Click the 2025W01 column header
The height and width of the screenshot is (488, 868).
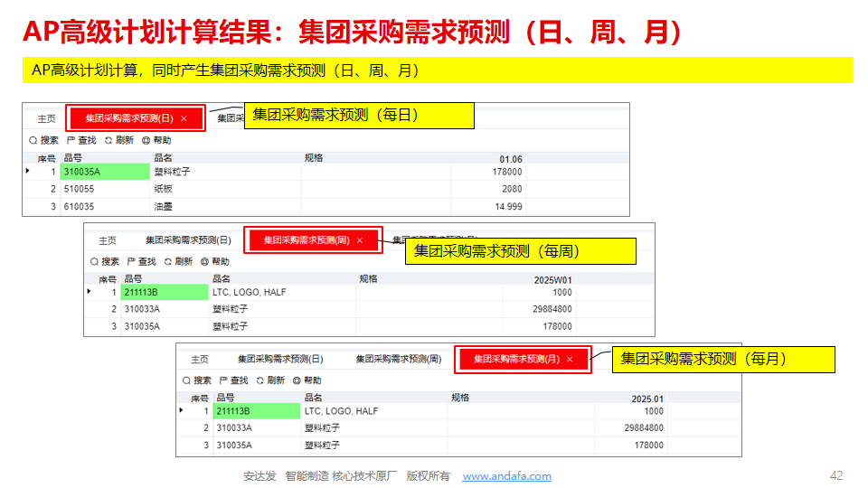pos(553,280)
